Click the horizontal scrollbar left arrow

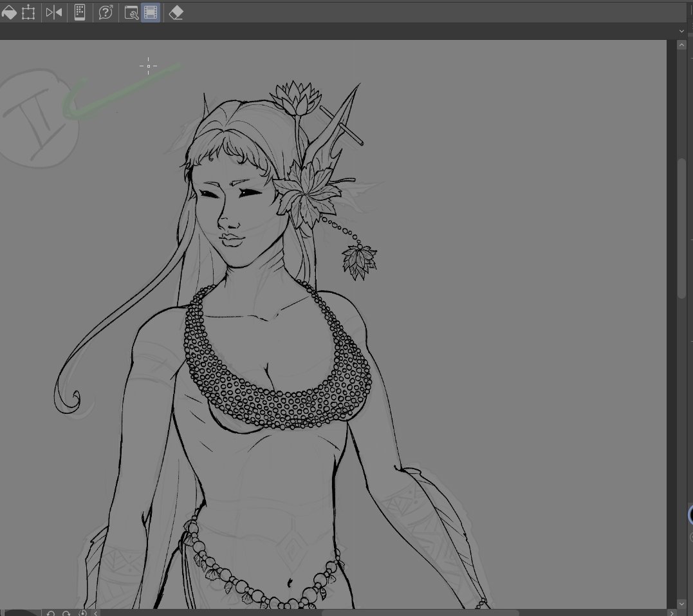click(x=95, y=613)
